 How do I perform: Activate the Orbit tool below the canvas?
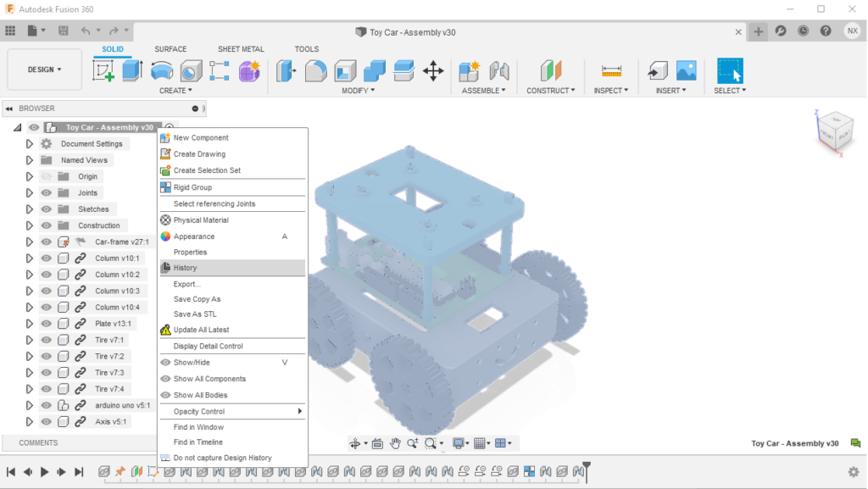click(x=355, y=442)
